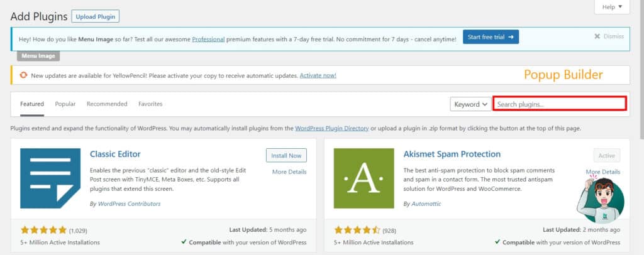Image resolution: width=644 pixels, height=255 pixels.
Task: Go to the Favorites tab
Action: (150, 104)
